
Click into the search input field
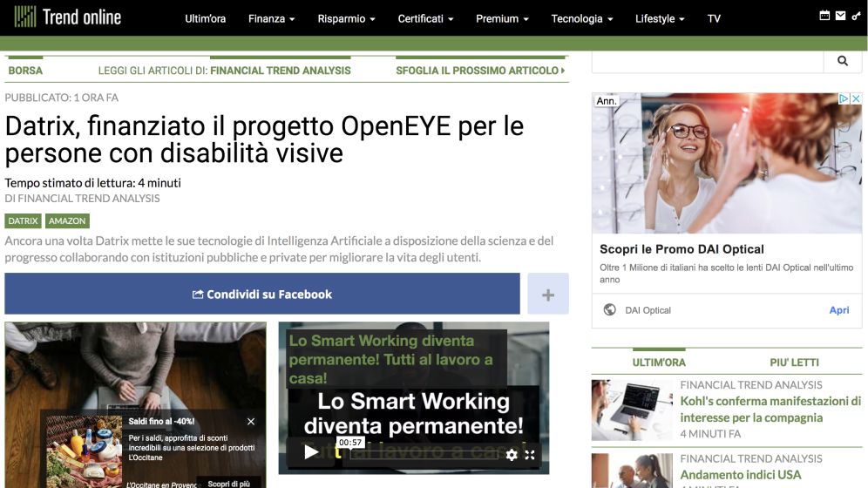click(x=708, y=61)
